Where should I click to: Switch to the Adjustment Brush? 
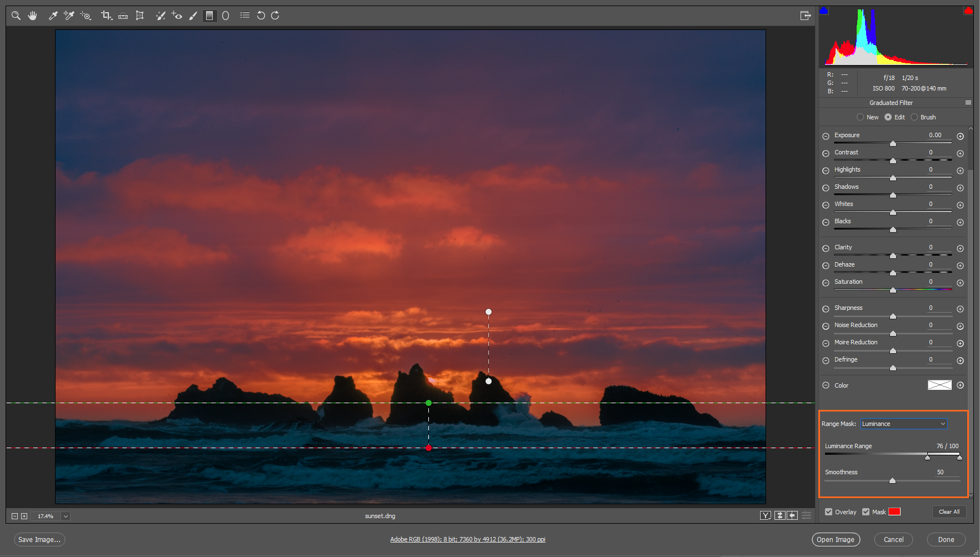(193, 16)
